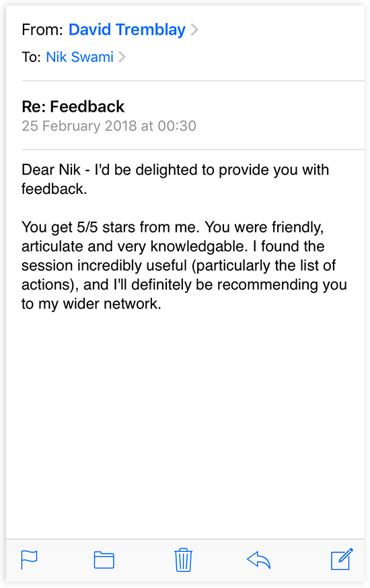Click the To: label in the header
Screen dimensions: 370x588
[31, 57]
